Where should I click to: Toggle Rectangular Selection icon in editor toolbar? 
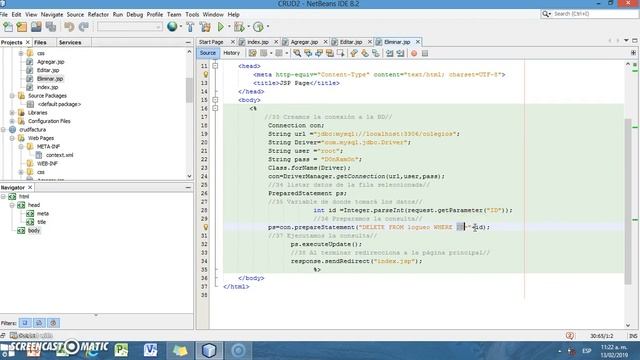pos(340,53)
